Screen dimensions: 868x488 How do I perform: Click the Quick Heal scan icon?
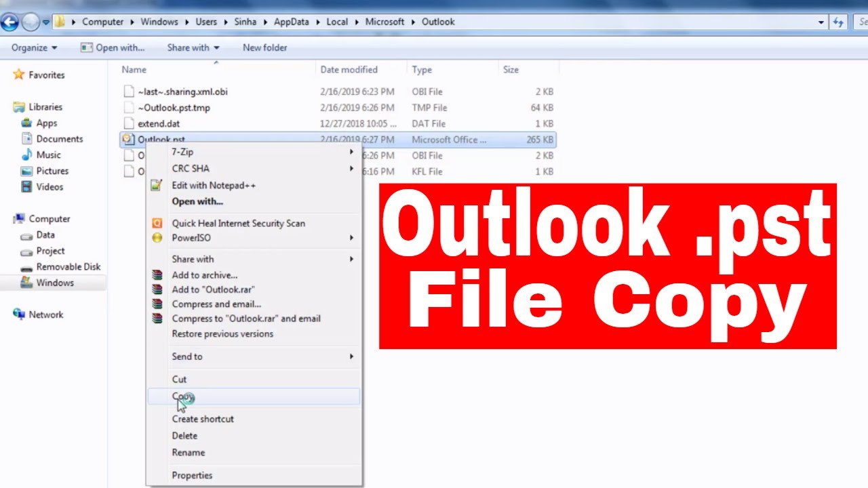click(157, 223)
